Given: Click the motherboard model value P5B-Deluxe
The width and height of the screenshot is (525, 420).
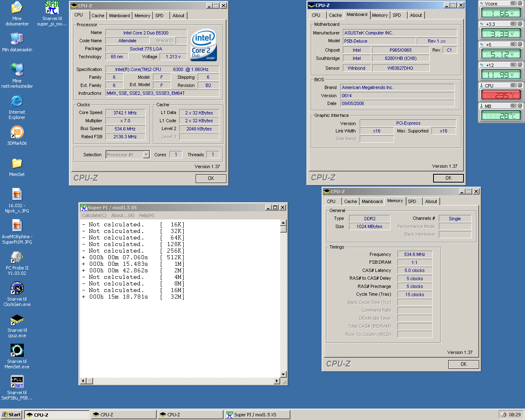Looking at the screenshot, I should (x=379, y=41).
